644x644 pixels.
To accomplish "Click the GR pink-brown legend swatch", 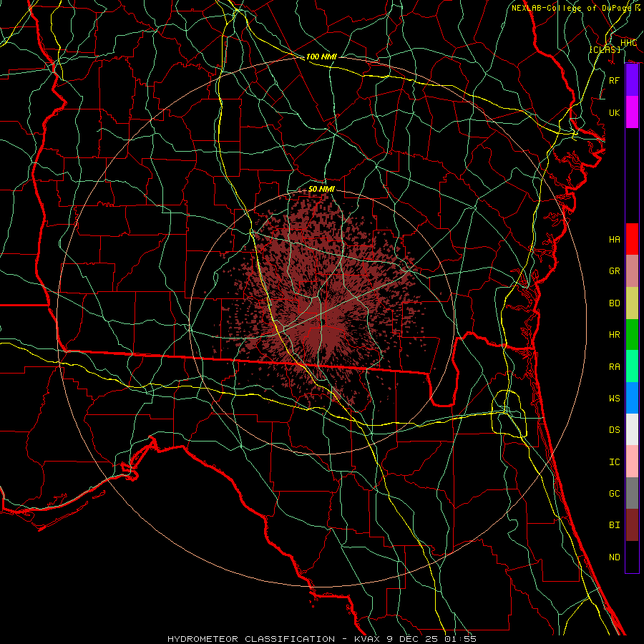I will [632, 271].
